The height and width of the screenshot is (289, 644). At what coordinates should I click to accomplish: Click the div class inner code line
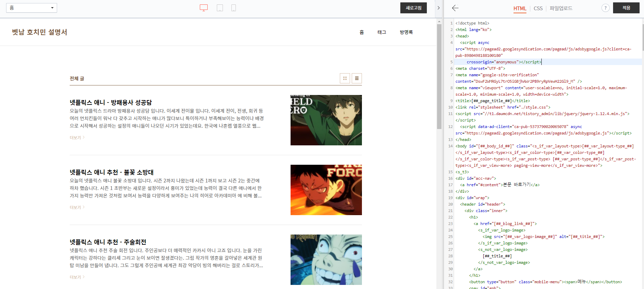(486, 211)
